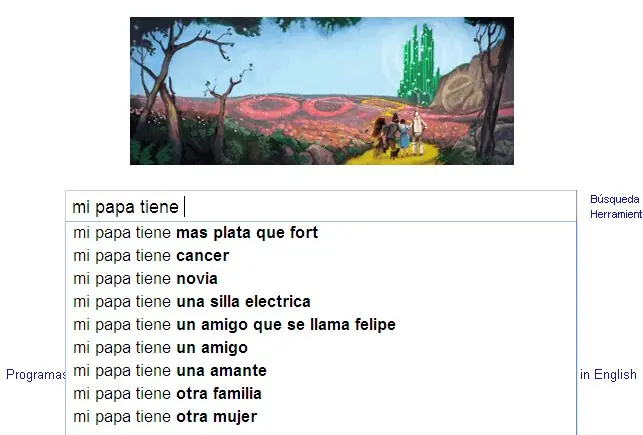643x435 pixels.
Task: Pick the 'mi papa tiene novia' suggestion
Action: (146, 279)
